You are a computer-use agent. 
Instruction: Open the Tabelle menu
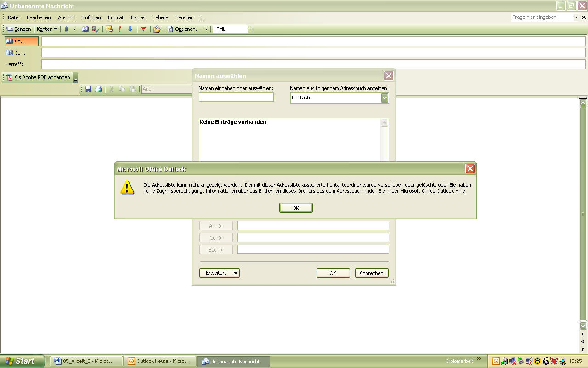(160, 17)
